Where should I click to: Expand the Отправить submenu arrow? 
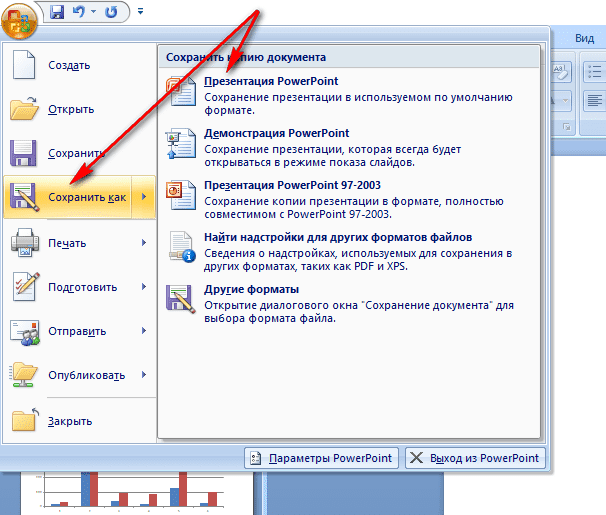tap(144, 331)
